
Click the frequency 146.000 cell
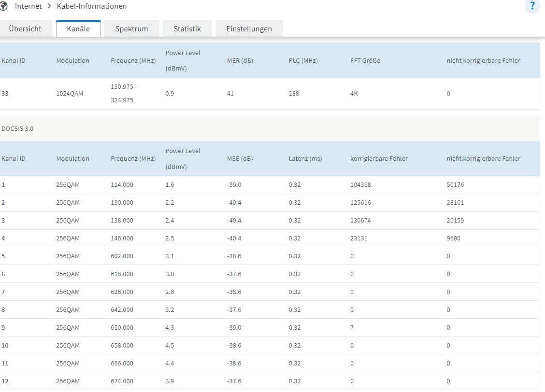coord(122,238)
